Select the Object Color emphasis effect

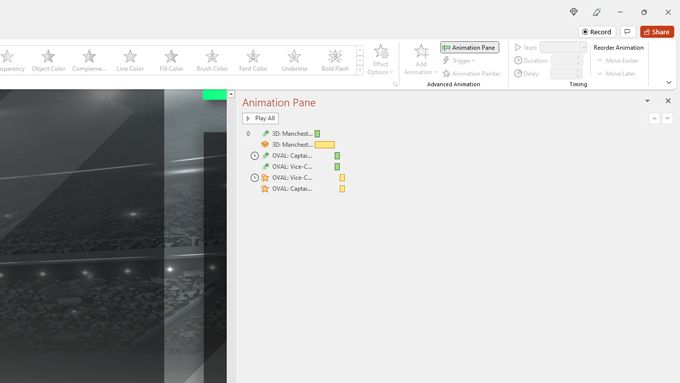tap(48, 60)
